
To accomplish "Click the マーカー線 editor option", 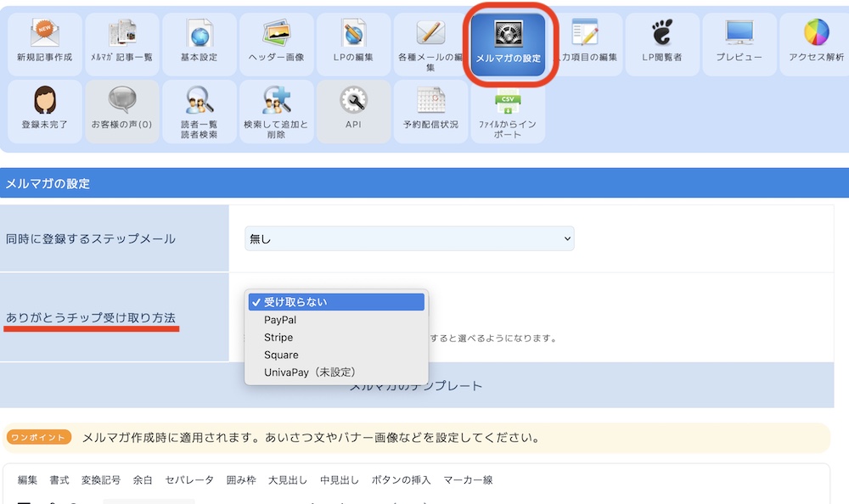I will (x=468, y=480).
